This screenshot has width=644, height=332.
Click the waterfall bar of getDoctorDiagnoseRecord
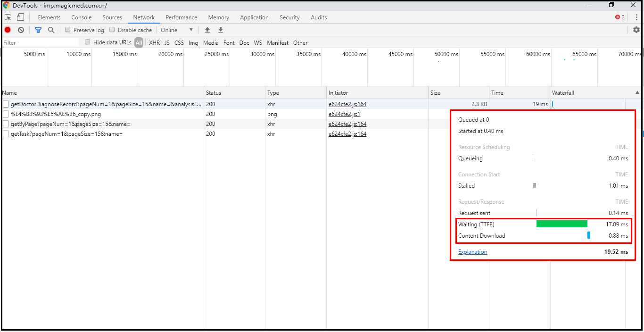tap(553, 104)
